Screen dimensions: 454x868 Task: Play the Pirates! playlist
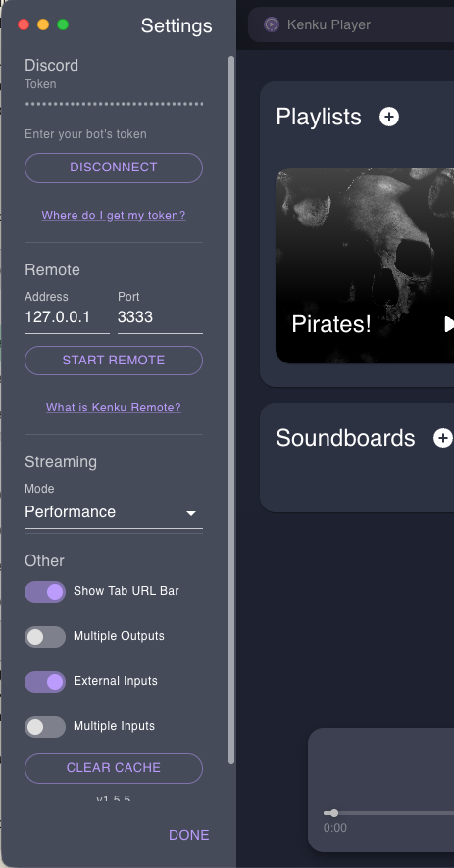click(x=448, y=324)
